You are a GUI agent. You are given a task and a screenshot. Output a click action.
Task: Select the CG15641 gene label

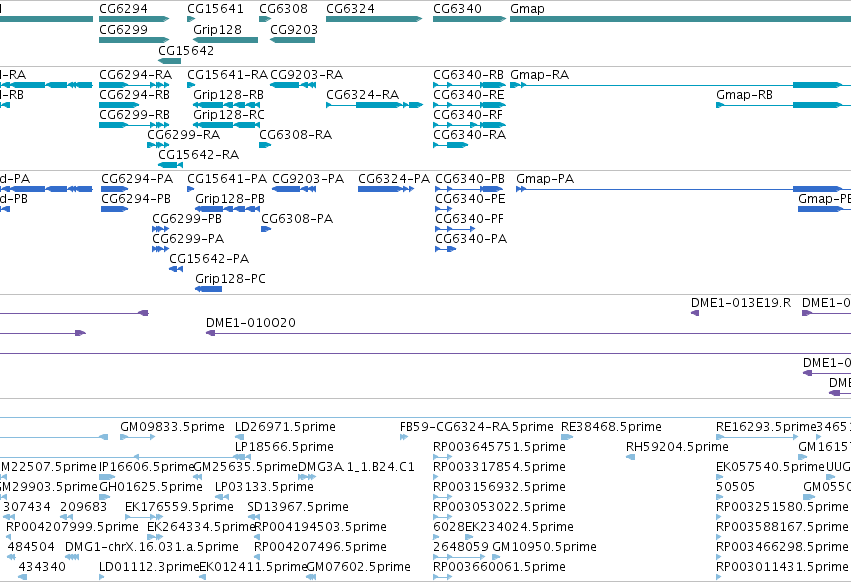[x=215, y=9]
